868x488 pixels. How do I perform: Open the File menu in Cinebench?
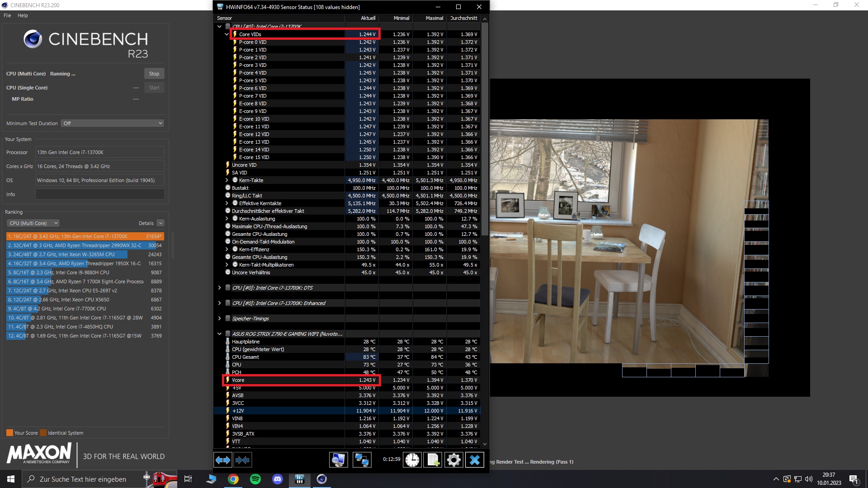click(7, 15)
